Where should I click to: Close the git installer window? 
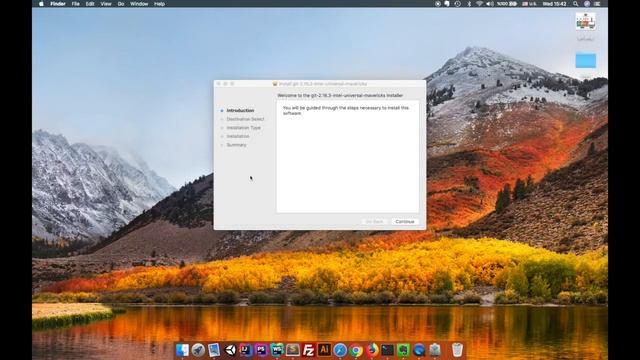click(x=218, y=84)
